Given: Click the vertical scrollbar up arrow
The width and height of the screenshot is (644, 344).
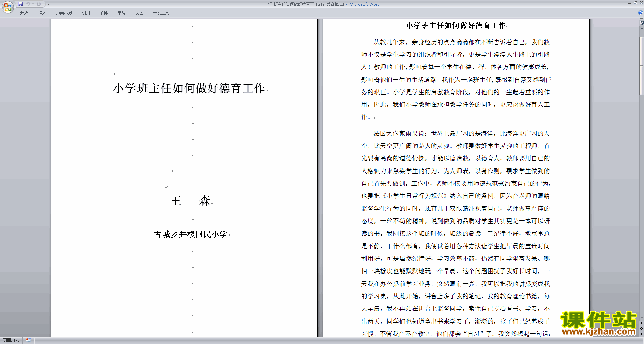Looking at the screenshot, I should 641,28.
